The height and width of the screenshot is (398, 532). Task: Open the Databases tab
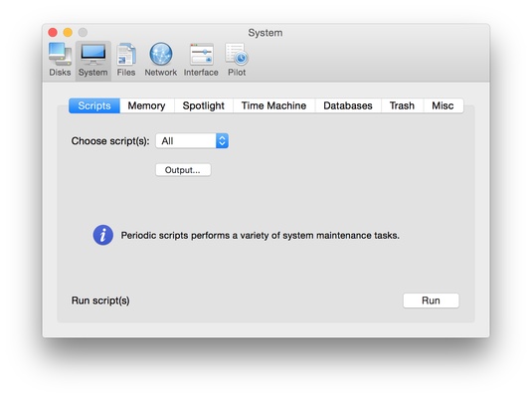pos(348,105)
